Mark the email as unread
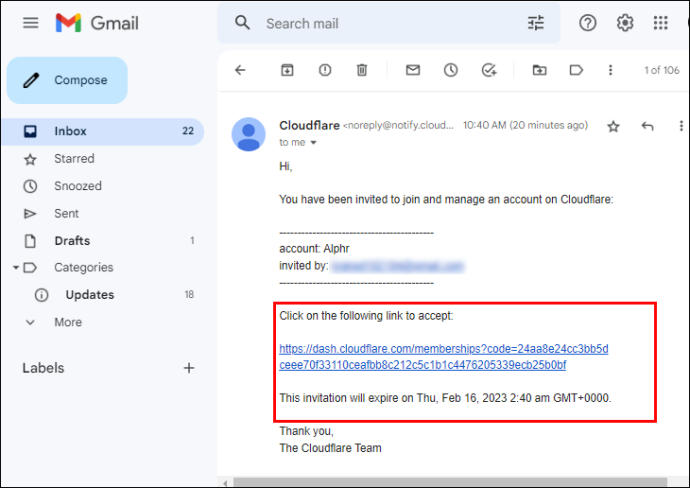Viewport: 690px width, 488px height. [x=413, y=70]
